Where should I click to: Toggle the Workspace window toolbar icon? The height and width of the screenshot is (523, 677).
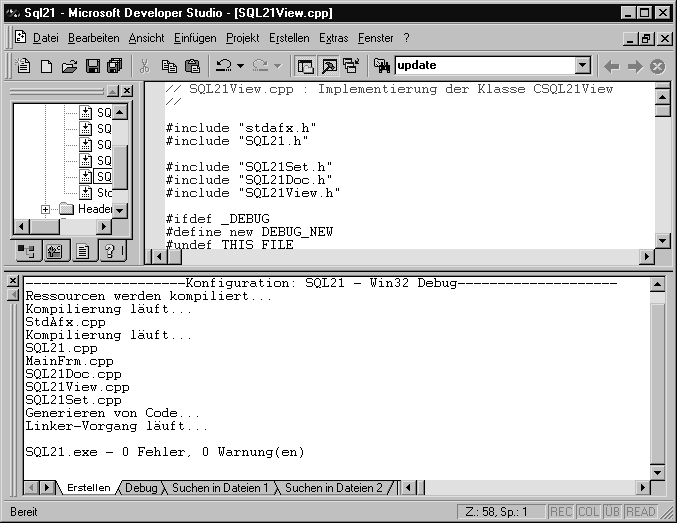305,66
